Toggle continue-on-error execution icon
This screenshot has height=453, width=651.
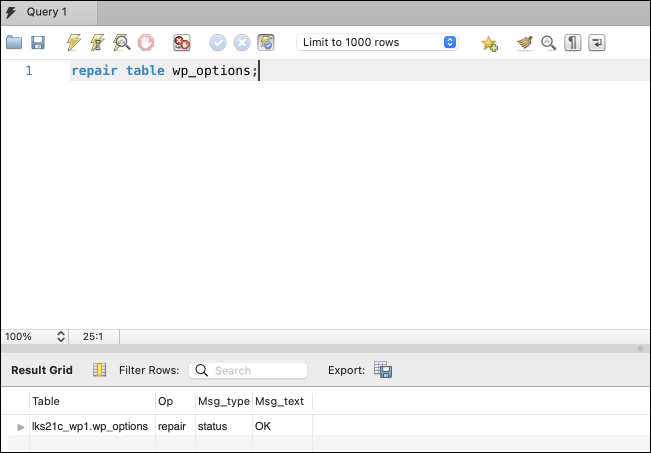click(182, 42)
